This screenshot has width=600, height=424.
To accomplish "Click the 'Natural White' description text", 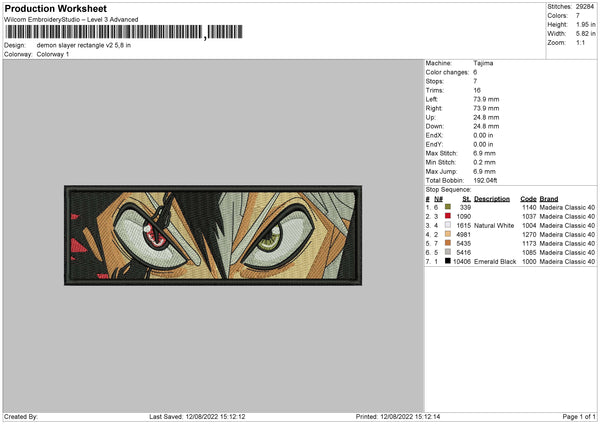I will [494, 226].
